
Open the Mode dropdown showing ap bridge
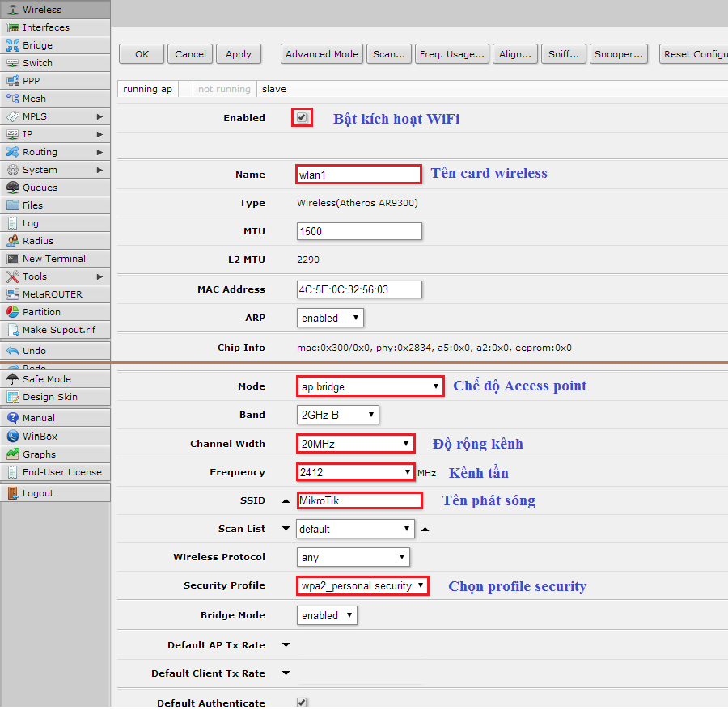click(370, 386)
